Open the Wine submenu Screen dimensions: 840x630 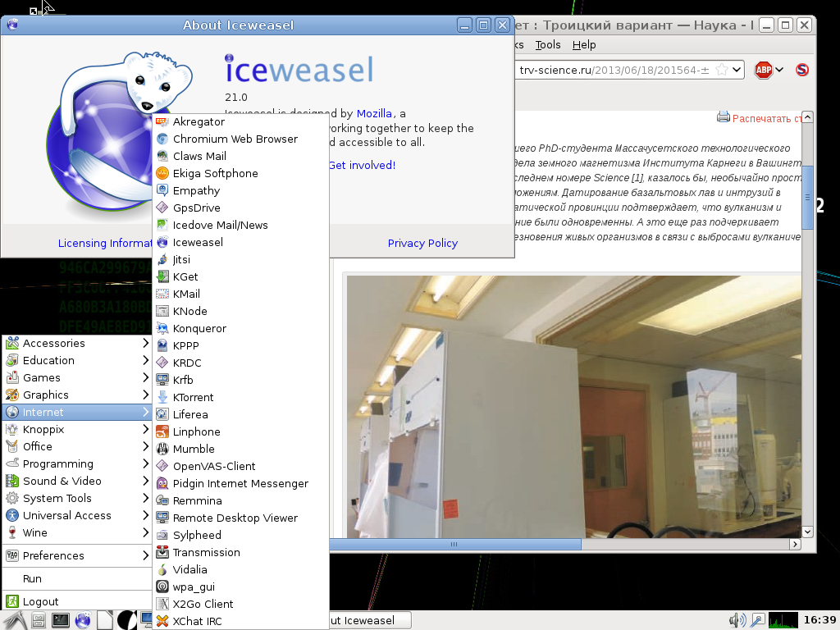[77, 532]
